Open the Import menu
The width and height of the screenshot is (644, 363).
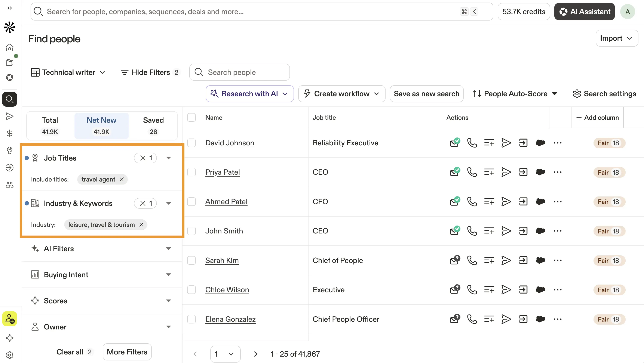coord(617,38)
